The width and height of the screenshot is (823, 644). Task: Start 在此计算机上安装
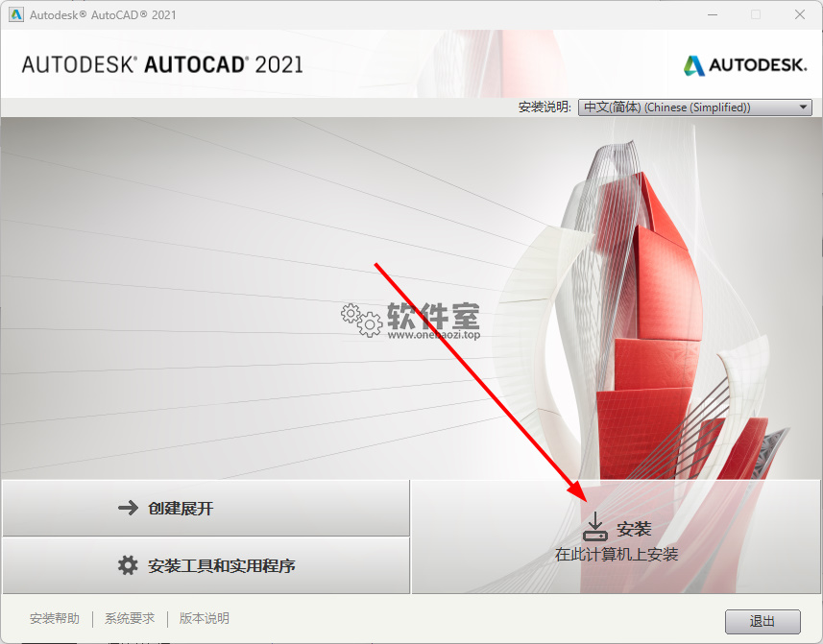617,537
